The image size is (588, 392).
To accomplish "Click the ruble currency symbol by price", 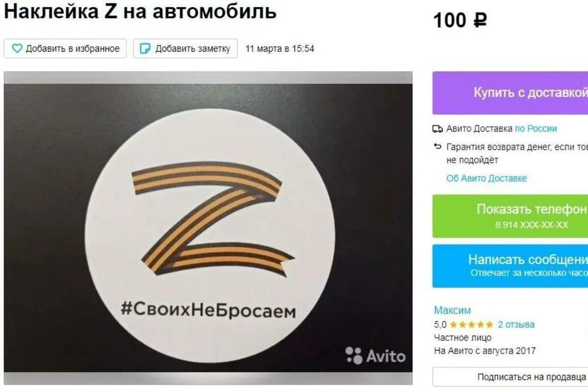I will (x=480, y=21).
